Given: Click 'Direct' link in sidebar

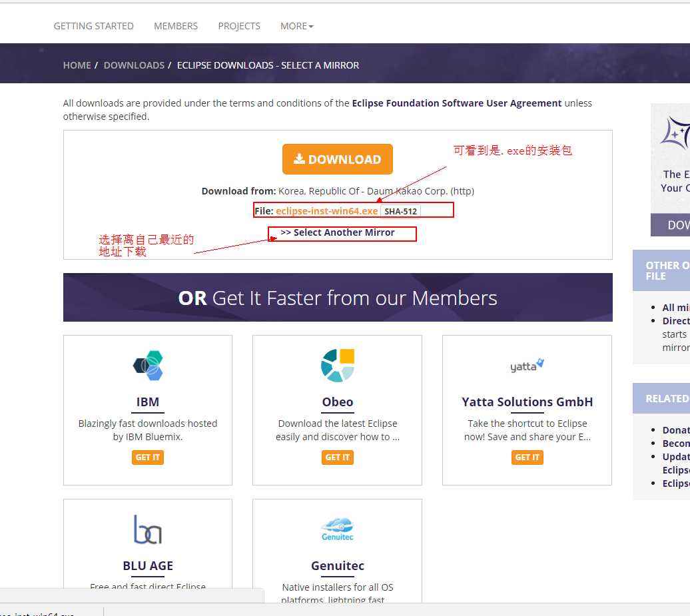Looking at the screenshot, I should (x=676, y=321).
